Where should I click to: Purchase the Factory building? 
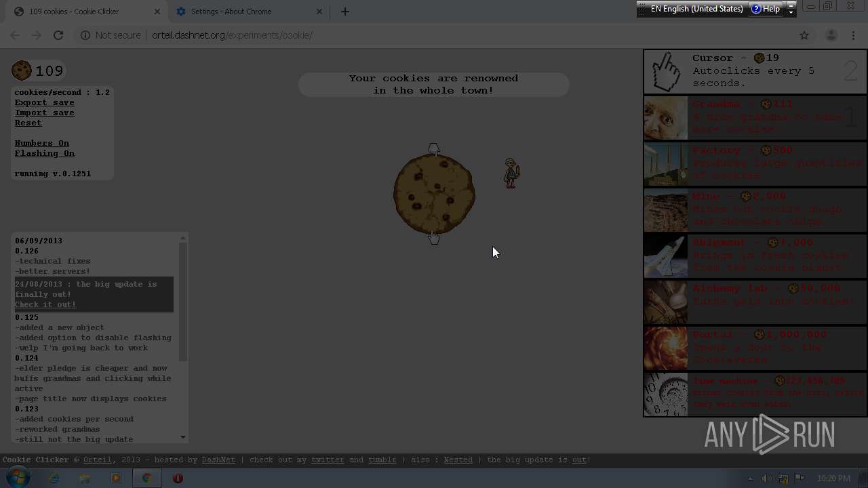(x=755, y=163)
